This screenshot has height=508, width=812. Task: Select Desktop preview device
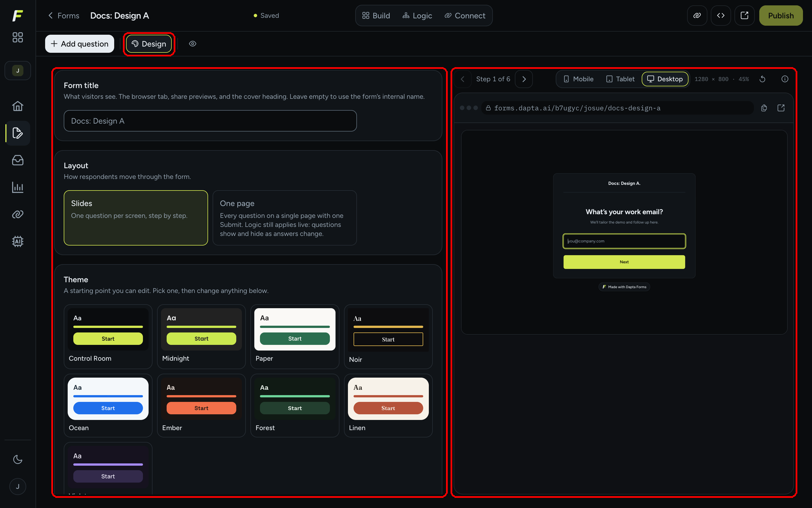click(x=665, y=79)
